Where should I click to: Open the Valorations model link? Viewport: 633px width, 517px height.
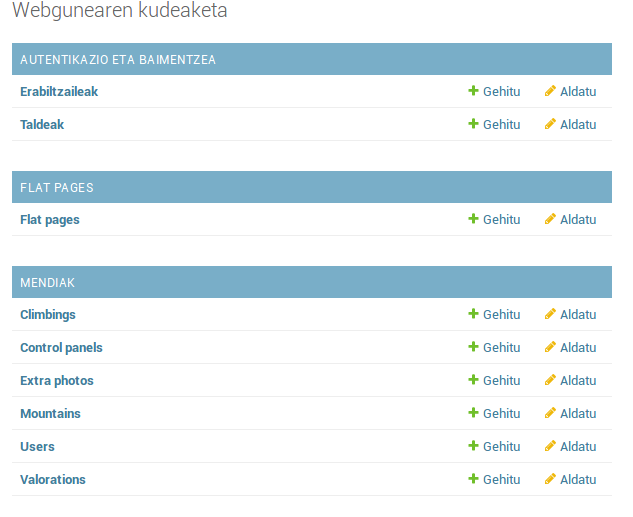tap(53, 479)
